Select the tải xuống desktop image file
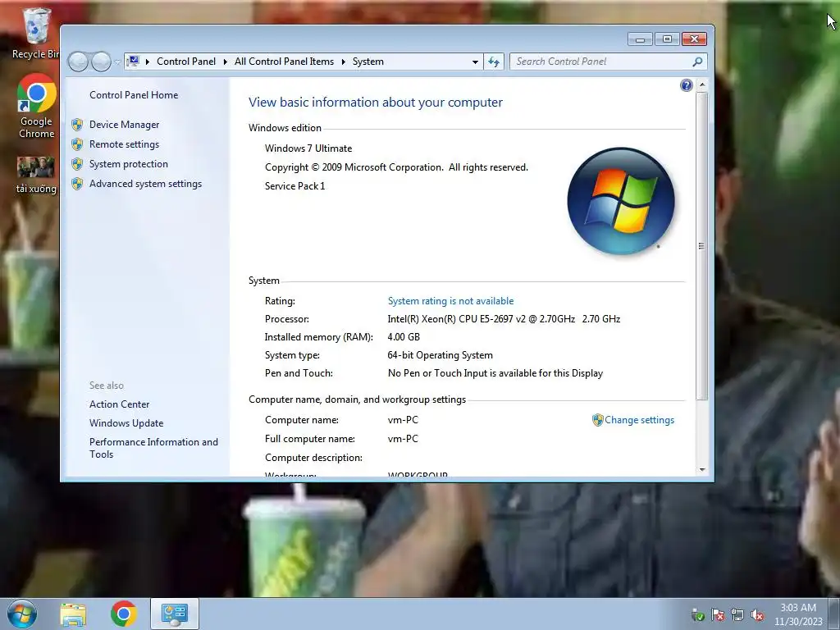840x630 pixels. [36, 175]
